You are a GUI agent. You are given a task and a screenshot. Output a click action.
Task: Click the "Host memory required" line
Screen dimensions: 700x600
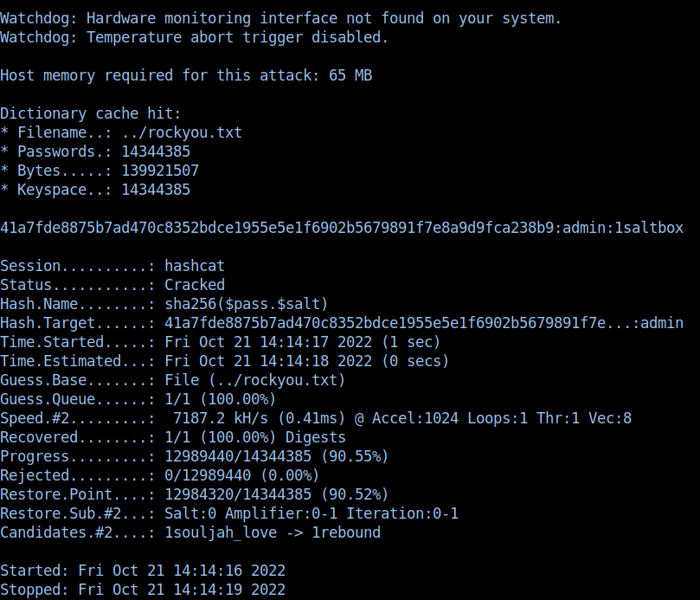tap(186, 75)
